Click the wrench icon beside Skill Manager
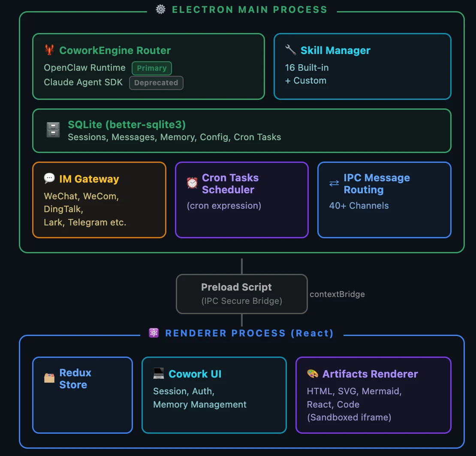The height and width of the screenshot is (456, 476). (x=290, y=50)
